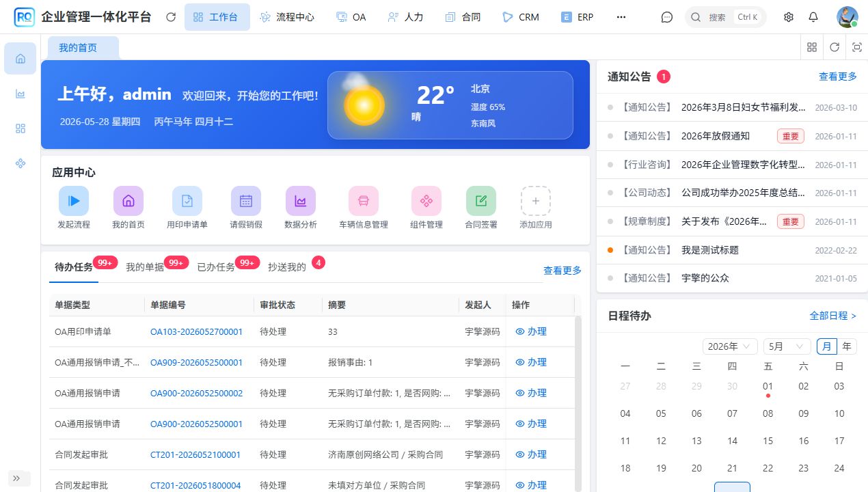Viewport: 868px width, 492px height.
Task: Open the 用印申请单 app icon
Action: (187, 201)
